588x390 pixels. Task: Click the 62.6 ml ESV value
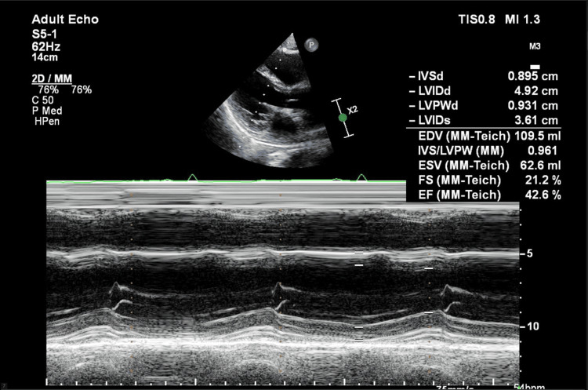(540, 166)
